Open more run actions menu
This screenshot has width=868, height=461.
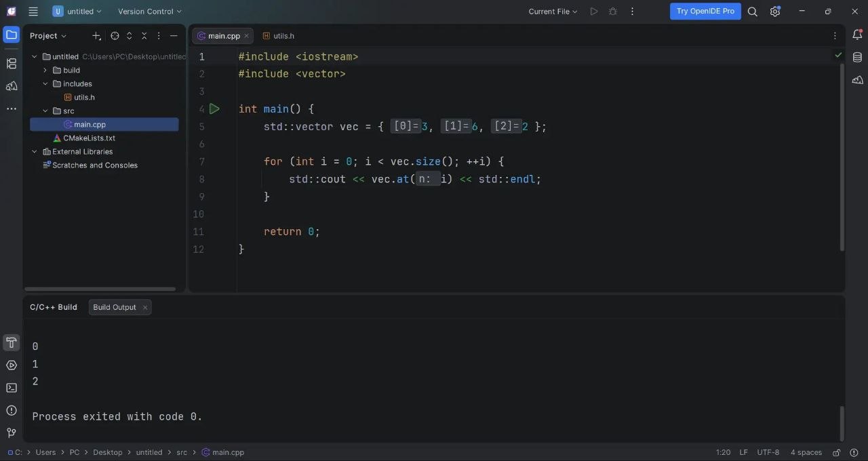633,12
